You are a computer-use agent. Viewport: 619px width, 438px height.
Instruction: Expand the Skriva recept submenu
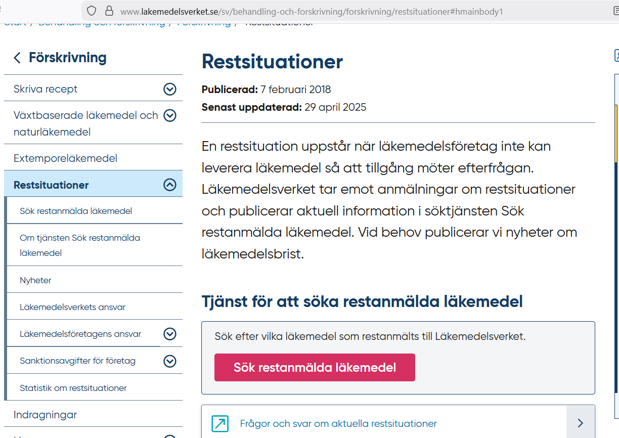[170, 89]
